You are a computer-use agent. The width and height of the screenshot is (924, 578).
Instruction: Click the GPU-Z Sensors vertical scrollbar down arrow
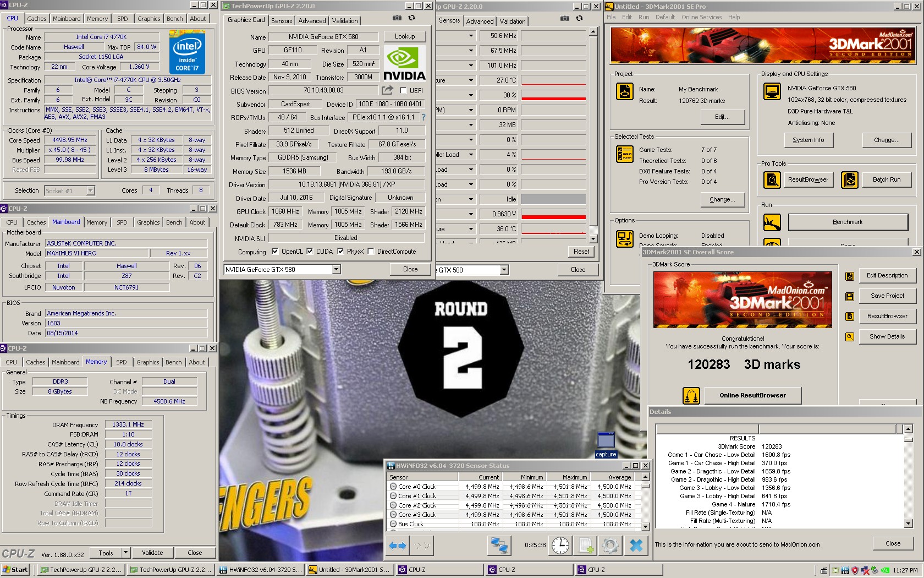click(x=593, y=239)
